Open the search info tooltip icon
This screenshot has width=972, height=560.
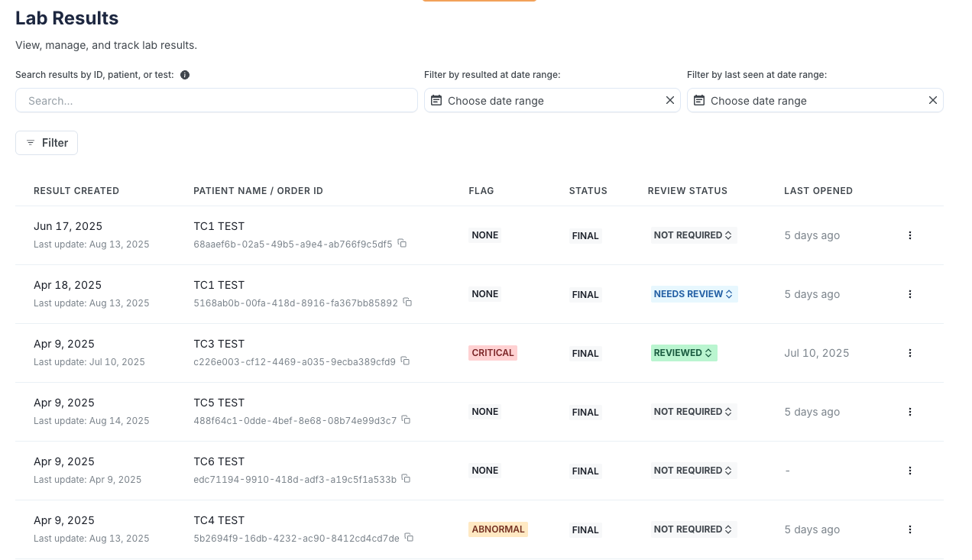[184, 74]
